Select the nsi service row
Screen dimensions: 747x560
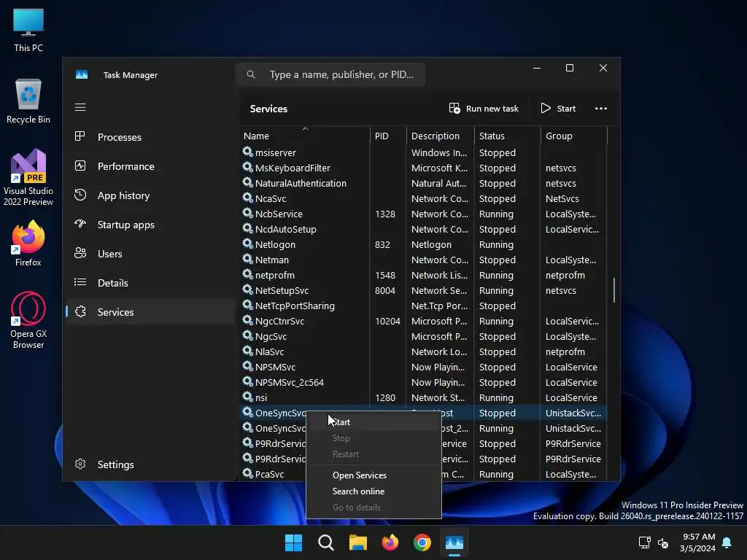point(423,397)
